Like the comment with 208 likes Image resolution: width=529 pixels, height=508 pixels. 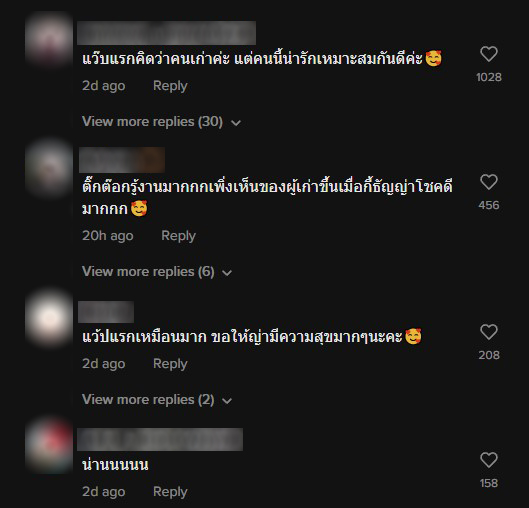coord(489,332)
